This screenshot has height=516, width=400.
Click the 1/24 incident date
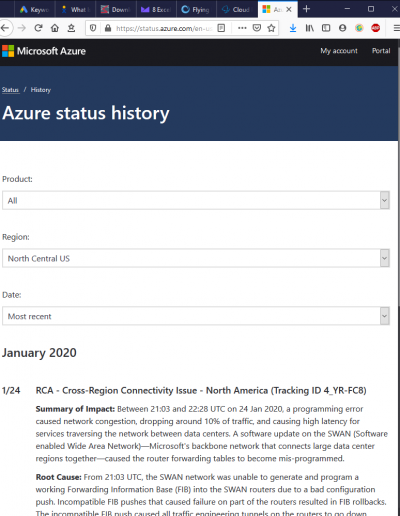point(11,390)
